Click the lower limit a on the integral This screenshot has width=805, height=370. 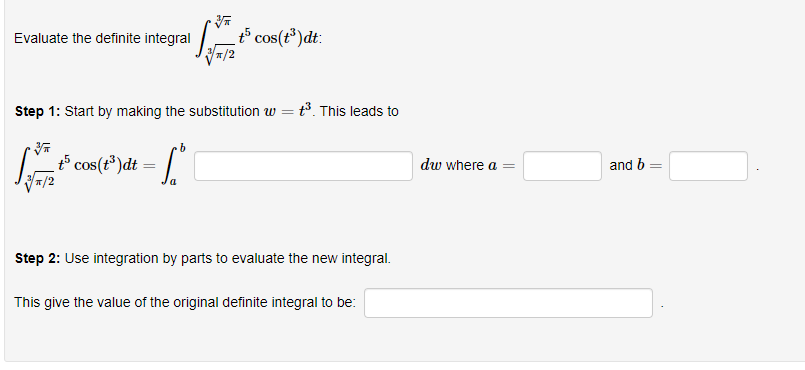pos(173,183)
